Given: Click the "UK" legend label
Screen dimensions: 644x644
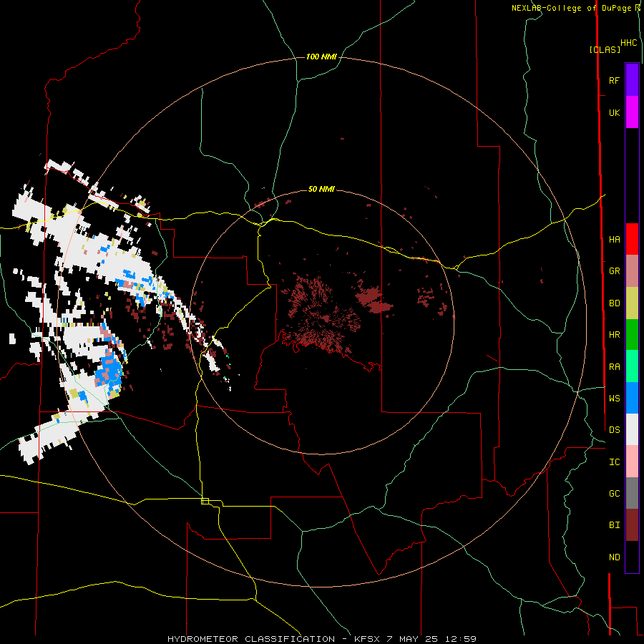Looking at the screenshot, I should [614, 112].
